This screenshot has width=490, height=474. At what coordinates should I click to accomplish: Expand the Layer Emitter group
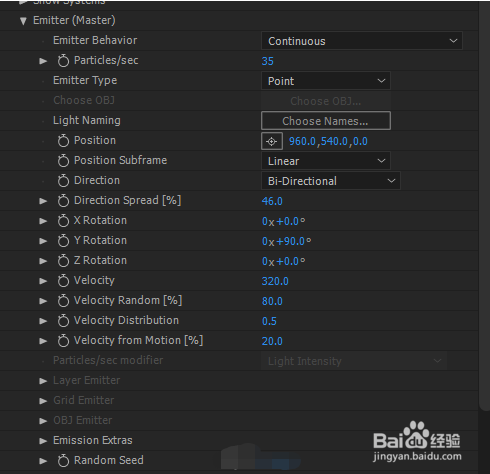point(43,381)
